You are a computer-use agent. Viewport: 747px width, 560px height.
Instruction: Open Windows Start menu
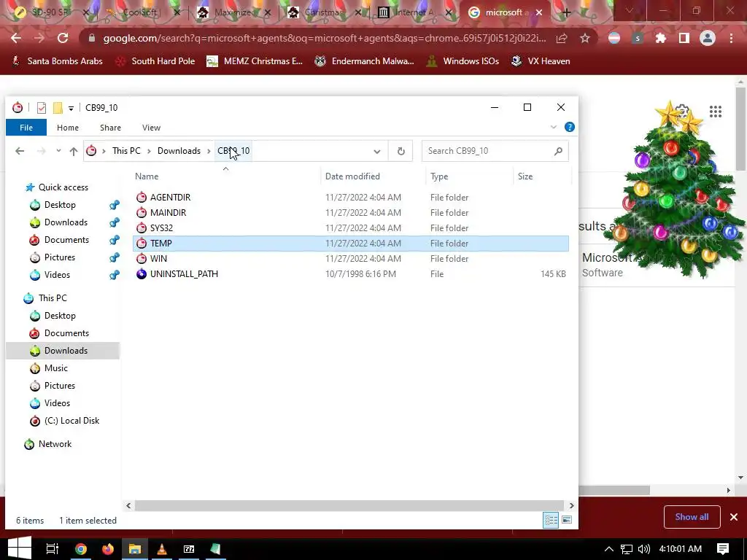pos(20,548)
